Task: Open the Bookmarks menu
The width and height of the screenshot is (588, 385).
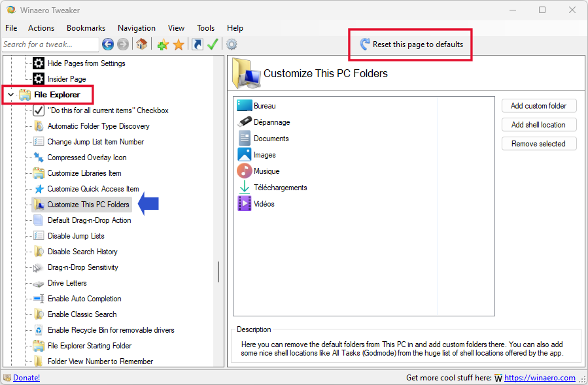Action: (86, 28)
